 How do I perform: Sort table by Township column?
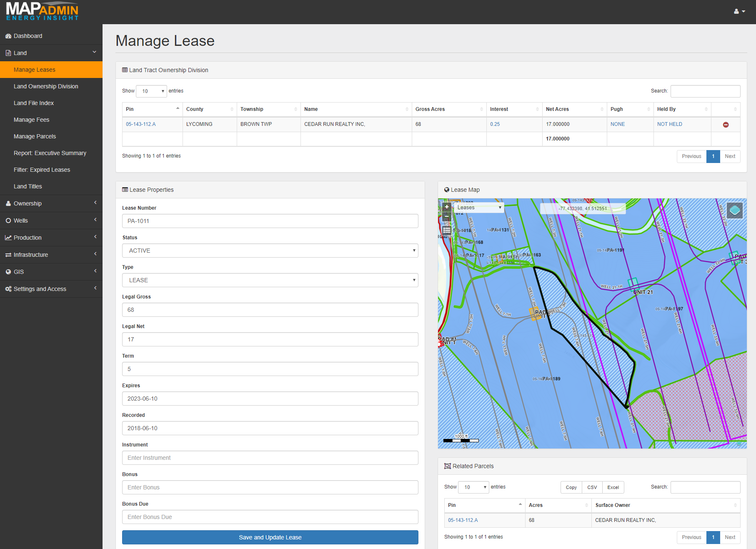(x=269, y=109)
